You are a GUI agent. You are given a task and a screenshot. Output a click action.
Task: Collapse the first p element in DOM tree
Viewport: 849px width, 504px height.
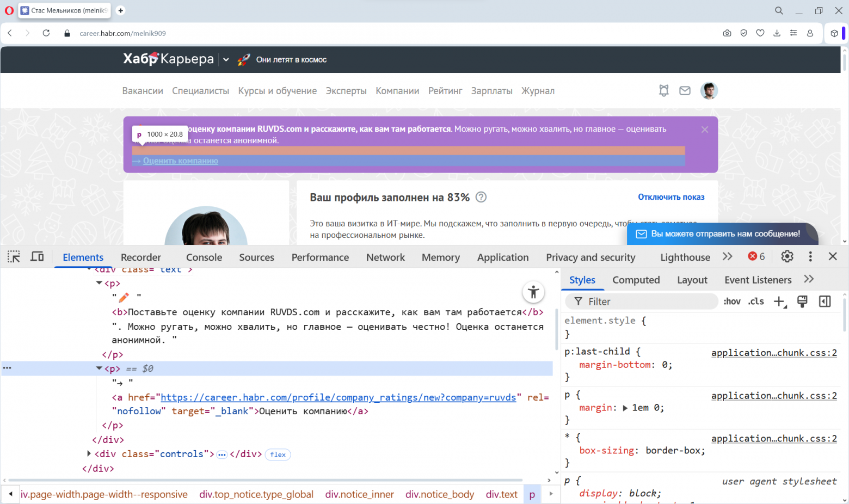99,283
